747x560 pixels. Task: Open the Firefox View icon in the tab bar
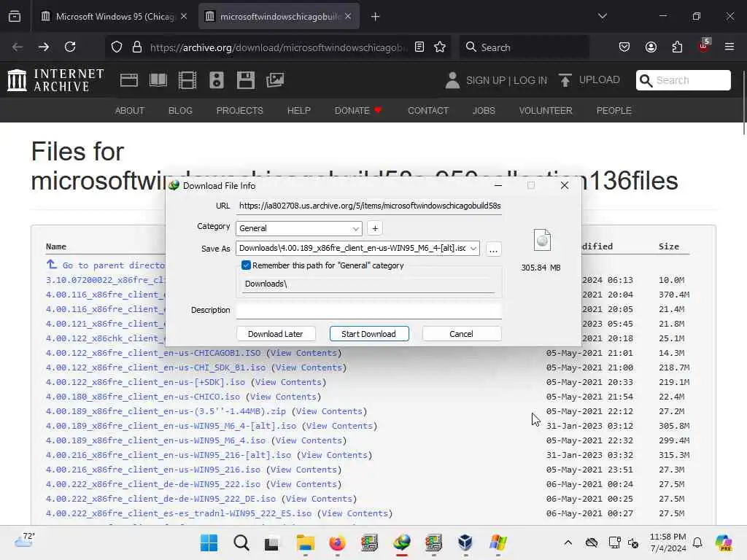[15, 17]
